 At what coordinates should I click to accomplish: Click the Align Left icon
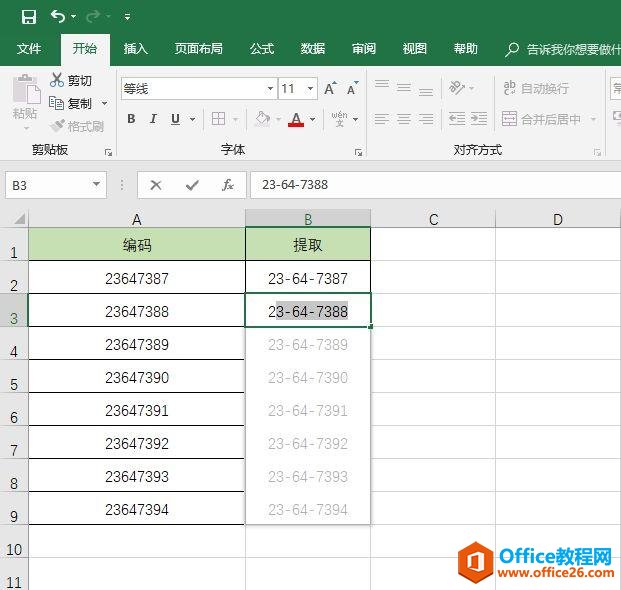382,119
